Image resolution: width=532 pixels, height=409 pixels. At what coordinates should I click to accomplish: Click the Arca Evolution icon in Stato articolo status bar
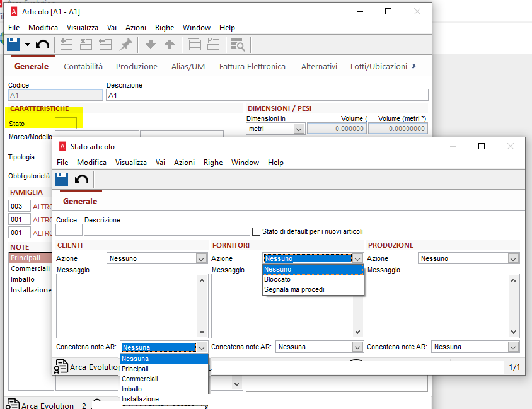point(61,367)
